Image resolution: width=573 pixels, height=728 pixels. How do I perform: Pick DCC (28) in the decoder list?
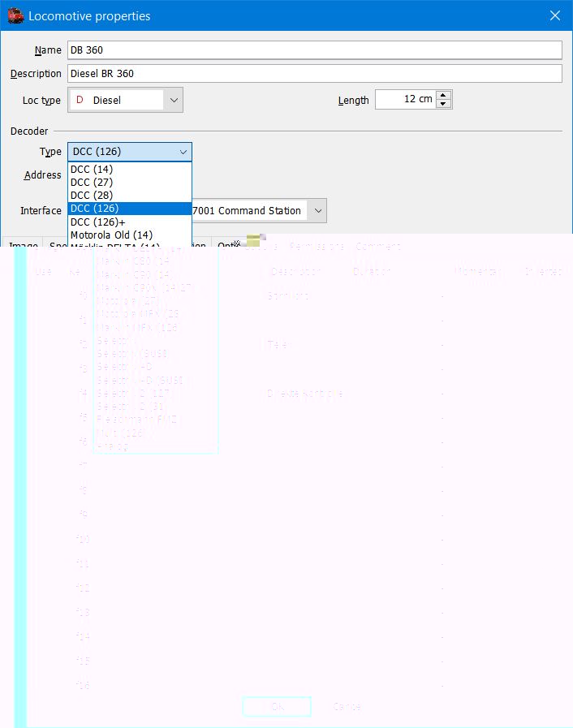92,196
